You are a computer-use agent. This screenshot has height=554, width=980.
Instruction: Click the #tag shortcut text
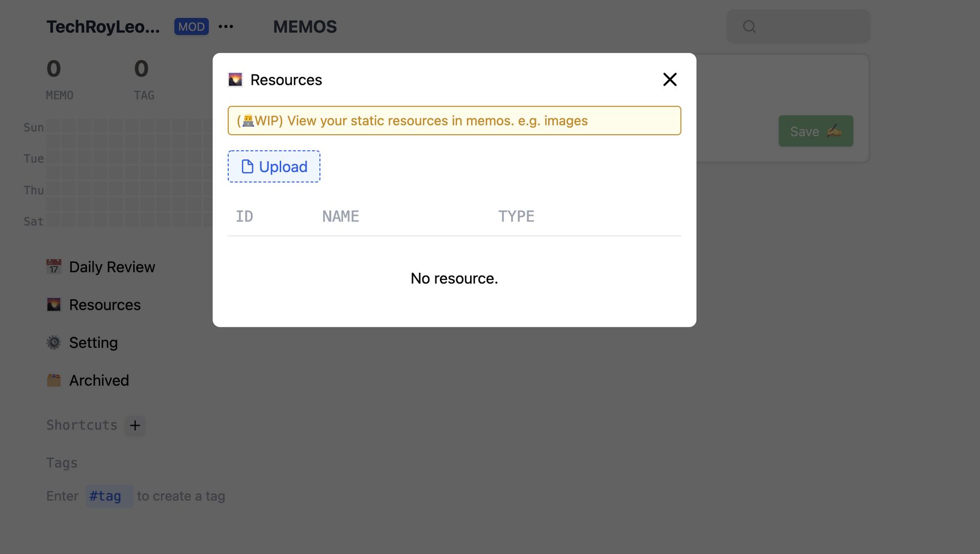pyautogui.click(x=109, y=495)
